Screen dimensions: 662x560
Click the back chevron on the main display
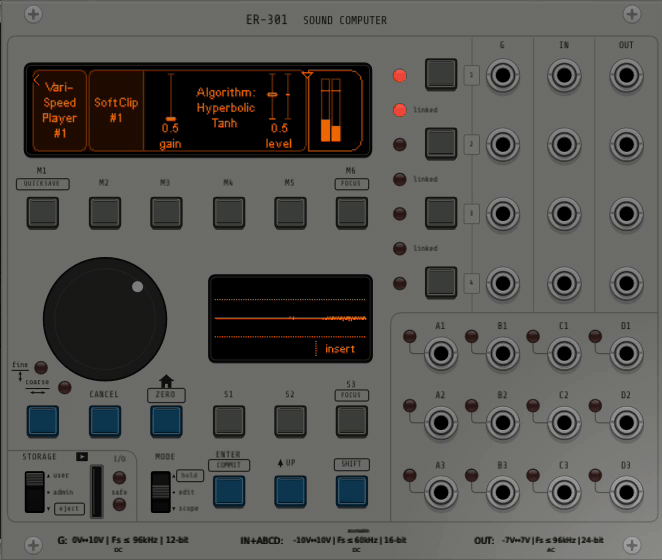[x=36, y=79]
